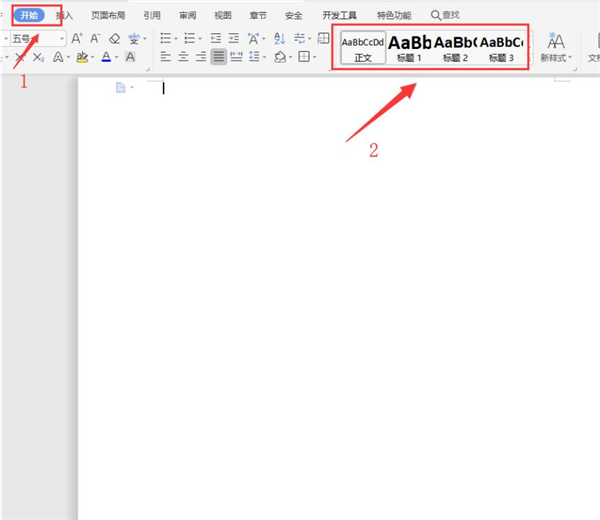This screenshot has height=520, width=600.
Task: Toggle center alignment button
Action: tap(183, 57)
